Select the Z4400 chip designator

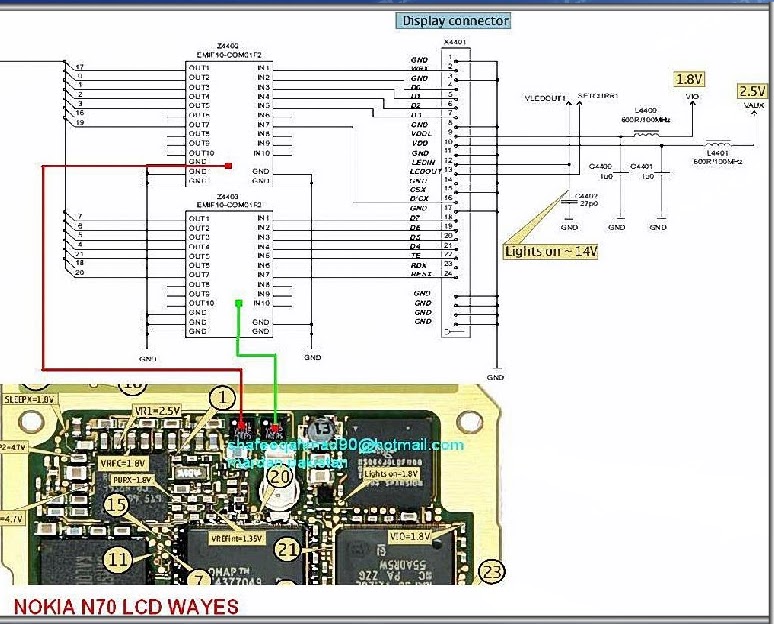click(228, 45)
